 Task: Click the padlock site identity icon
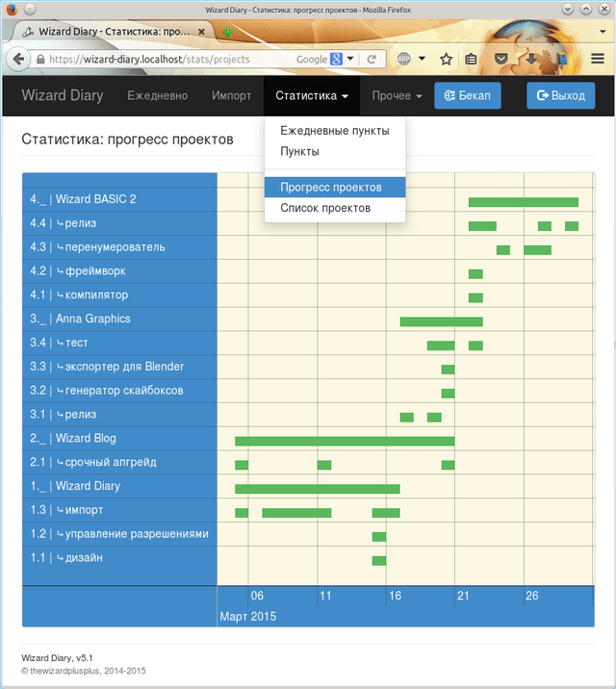coord(40,60)
